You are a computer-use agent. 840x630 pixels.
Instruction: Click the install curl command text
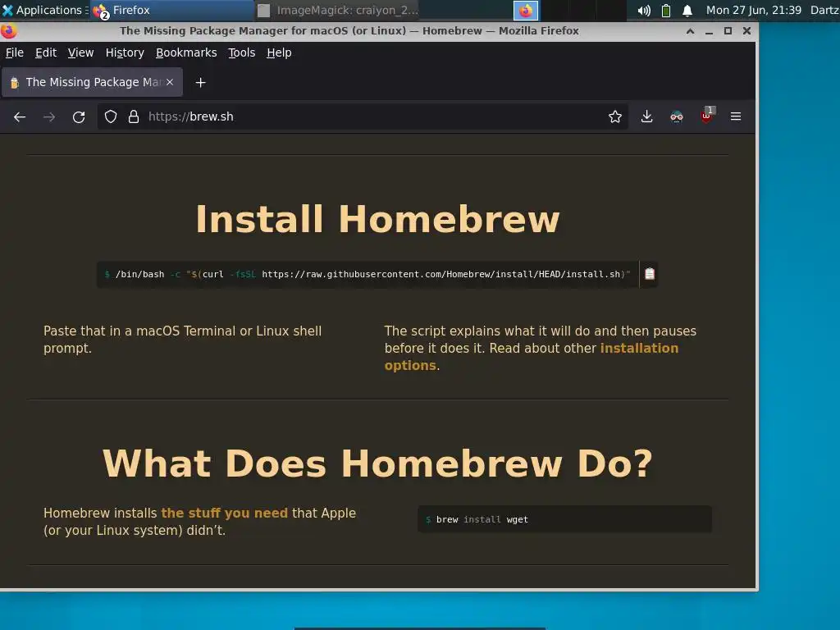367,274
